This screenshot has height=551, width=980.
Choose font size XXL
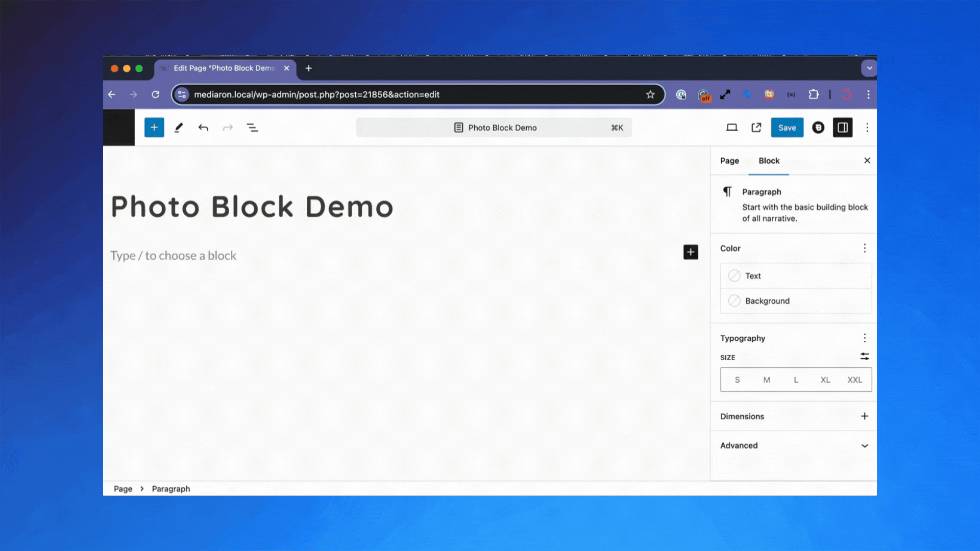855,380
